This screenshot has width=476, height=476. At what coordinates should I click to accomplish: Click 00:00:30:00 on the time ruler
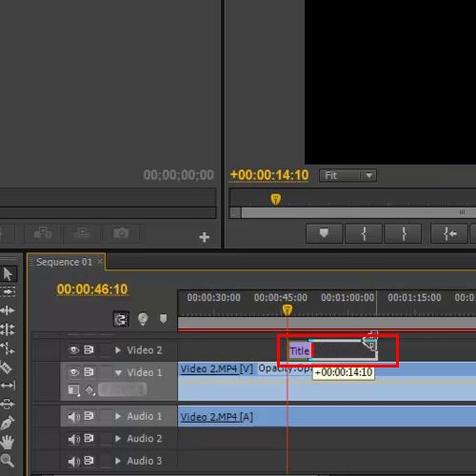213,298
